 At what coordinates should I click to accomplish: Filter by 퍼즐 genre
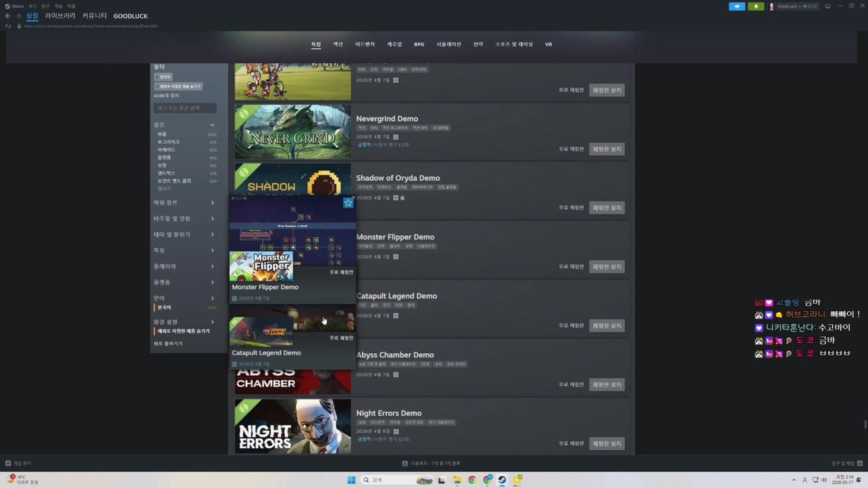162,134
